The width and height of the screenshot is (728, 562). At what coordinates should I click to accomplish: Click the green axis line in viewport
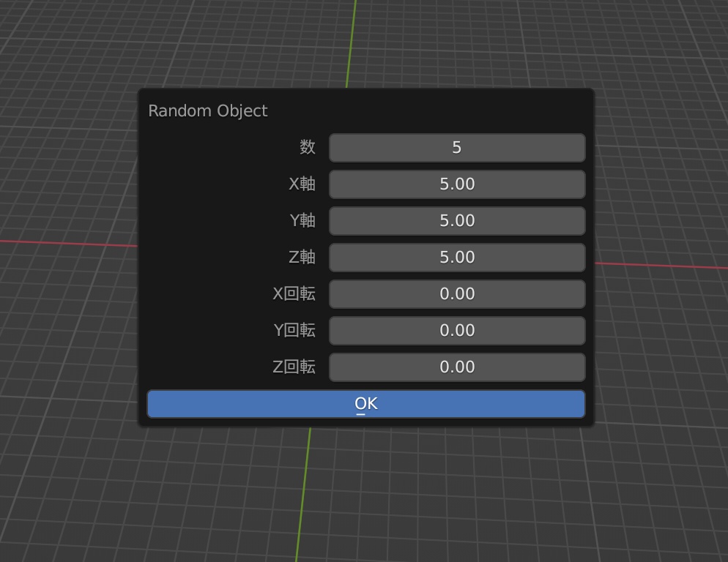click(x=308, y=512)
